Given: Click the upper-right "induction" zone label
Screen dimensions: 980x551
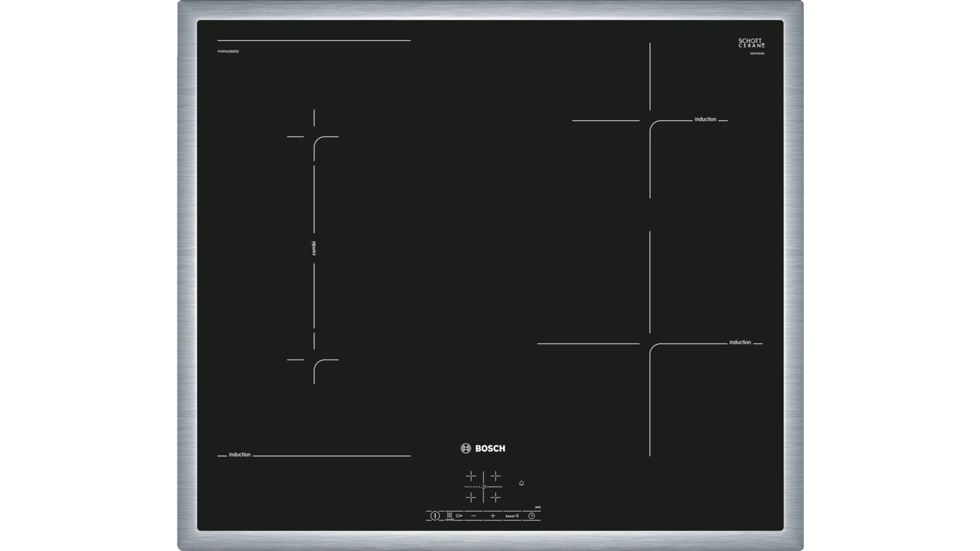Looking at the screenshot, I should pyautogui.click(x=705, y=119).
